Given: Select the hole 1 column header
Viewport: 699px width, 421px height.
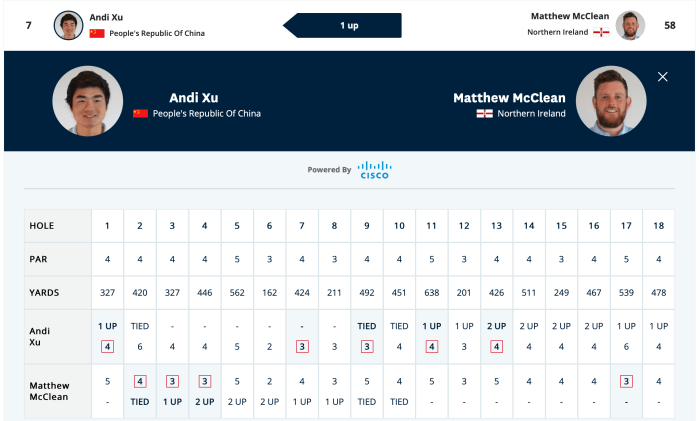Looking at the screenshot, I should coord(107,227).
